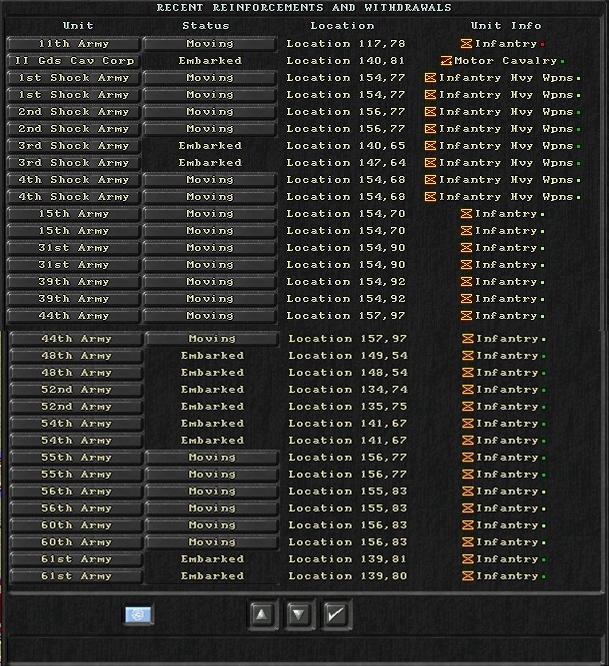Select 48th Army at Location 148,54
This screenshot has height=666, width=609.
[x=76, y=373]
